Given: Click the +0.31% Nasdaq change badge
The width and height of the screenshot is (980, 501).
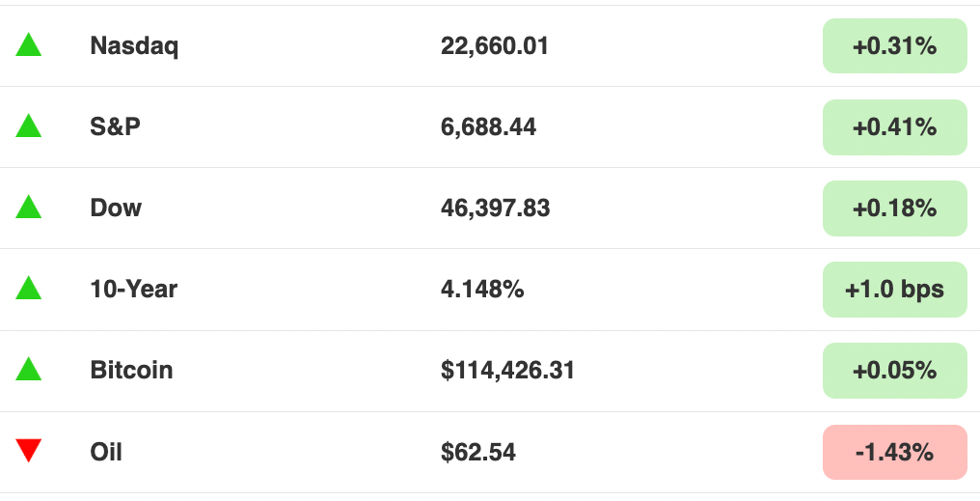Looking at the screenshot, I should click(x=894, y=45).
